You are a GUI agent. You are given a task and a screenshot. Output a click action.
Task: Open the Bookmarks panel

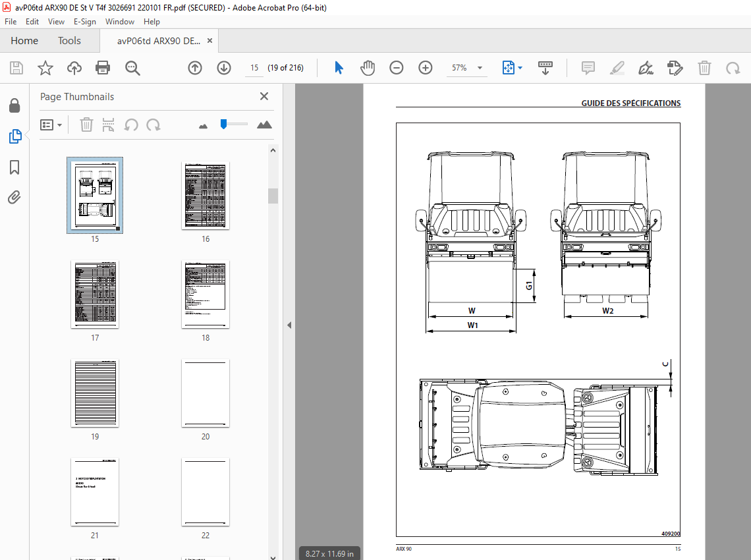(x=15, y=167)
